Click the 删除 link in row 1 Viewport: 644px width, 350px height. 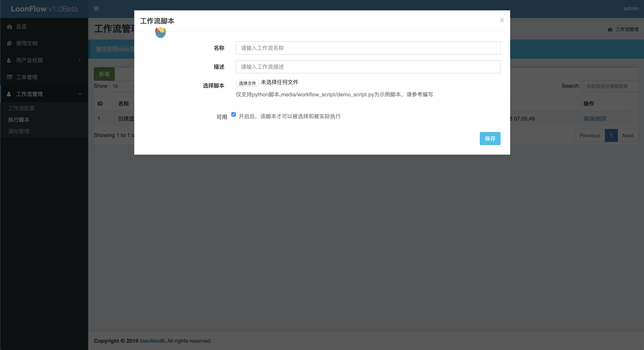pos(601,119)
